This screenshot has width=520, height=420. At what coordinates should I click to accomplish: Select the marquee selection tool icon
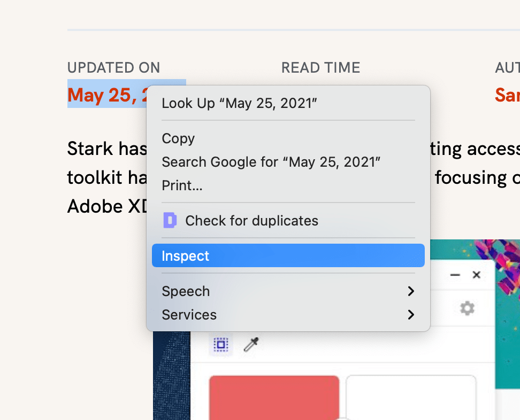point(221,345)
